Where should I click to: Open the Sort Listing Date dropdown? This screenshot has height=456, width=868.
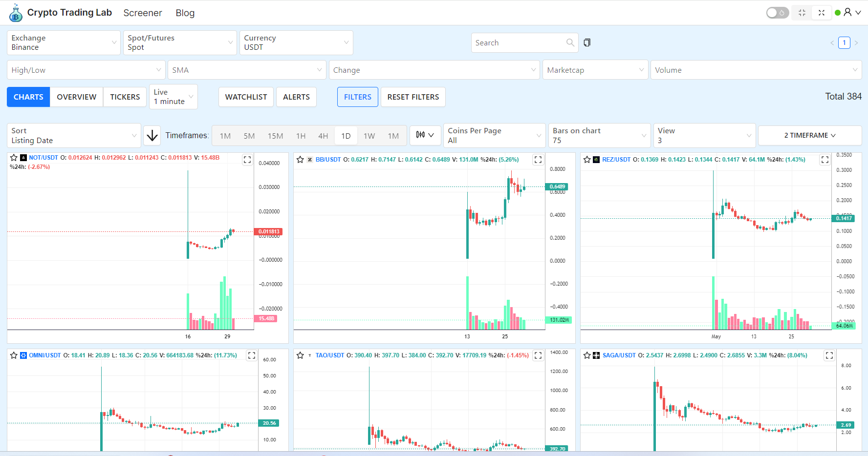click(74, 135)
